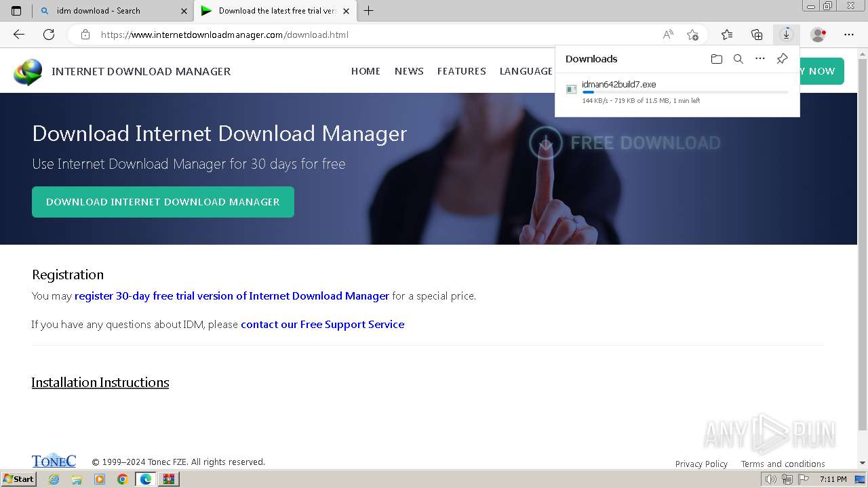Click the BUY NOW button

pyautogui.click(x=822, y=71)
